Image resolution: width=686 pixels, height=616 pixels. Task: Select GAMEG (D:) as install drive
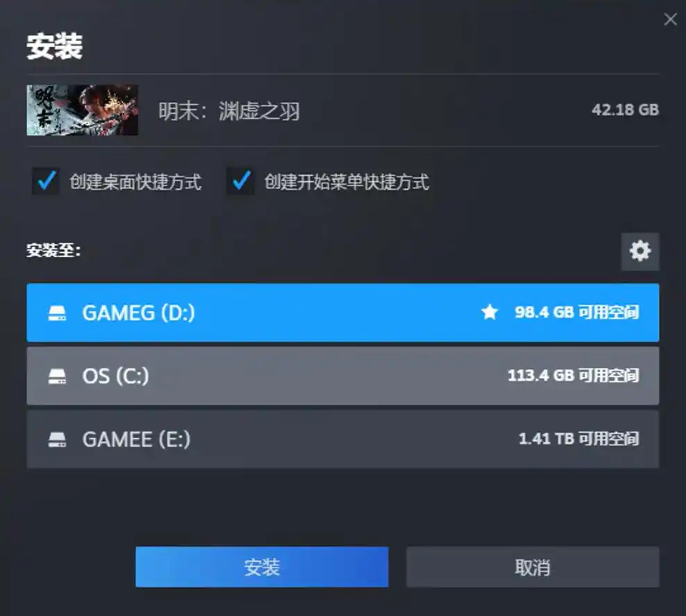point(342,313)
